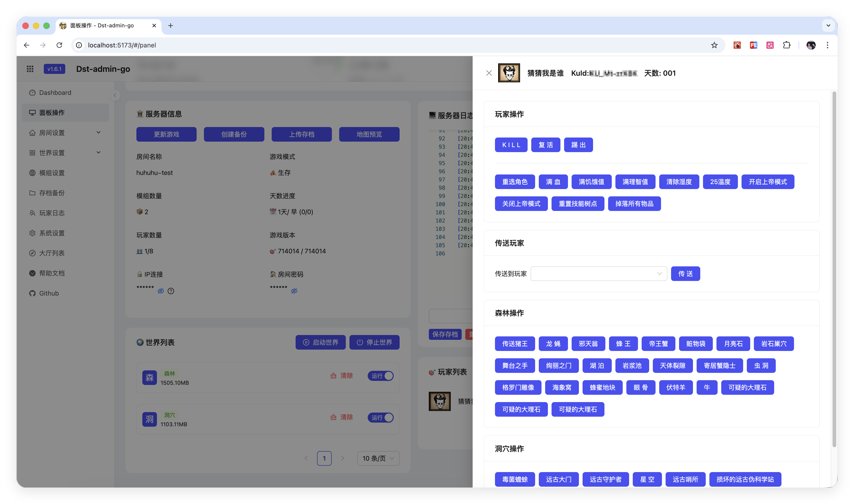
Task: Expand the 房间设置 submenu
Action: [x=65, y=133]
